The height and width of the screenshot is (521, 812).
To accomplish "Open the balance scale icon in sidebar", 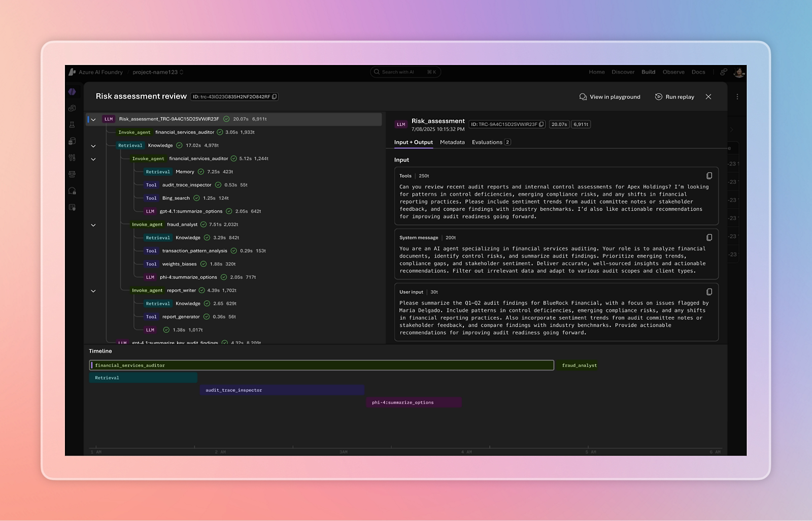I will tap(72, 174).
